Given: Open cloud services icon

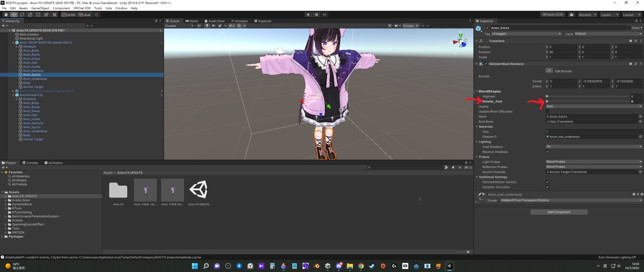Looking at the screenshot, I should pyautogui.click(x=571, y=14).
